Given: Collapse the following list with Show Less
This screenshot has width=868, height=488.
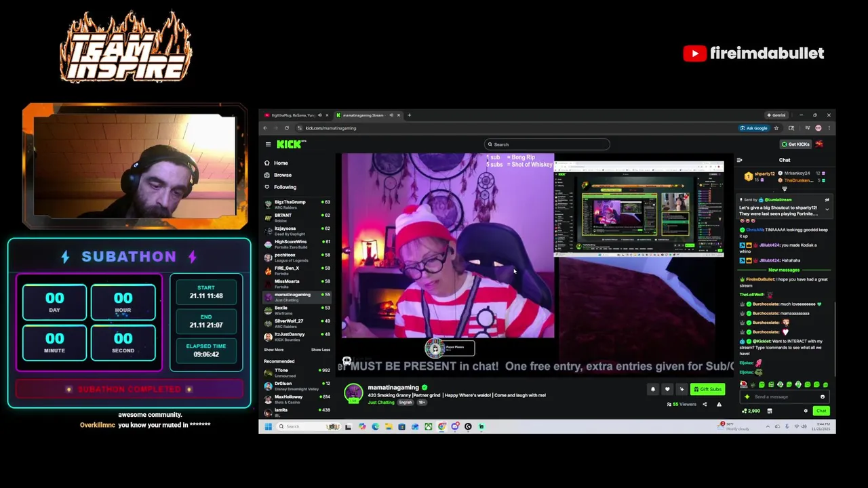Looking at the screenshot, I should [x=321, y=350].
